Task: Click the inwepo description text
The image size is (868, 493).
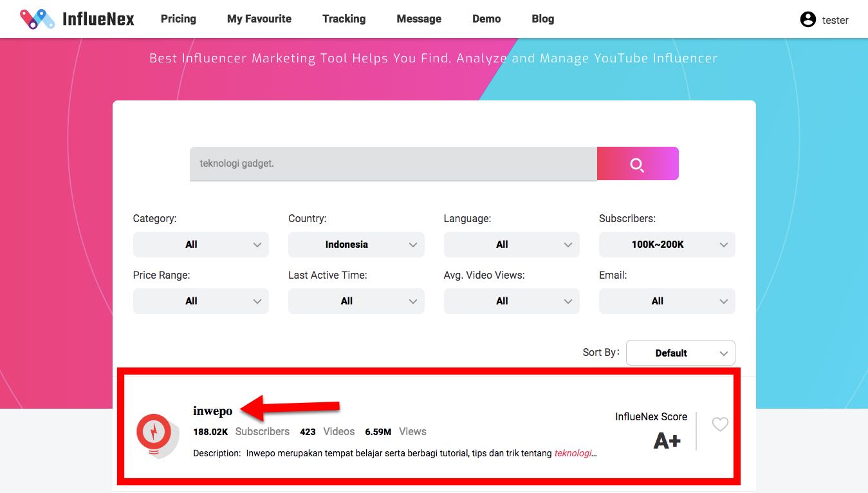Action: point(395,453)
